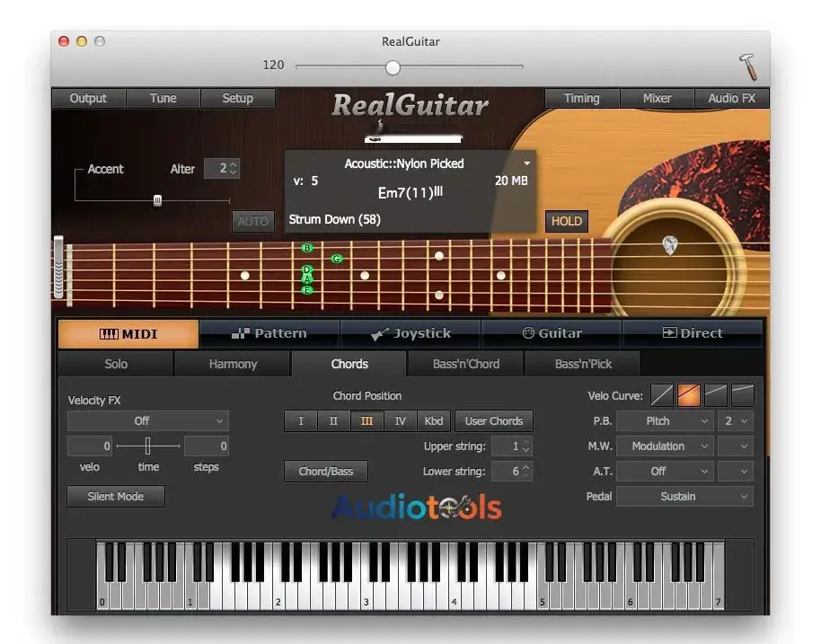821x644 pixels.
Task: Switch to the Joystick mode
Action: point(410,332)
